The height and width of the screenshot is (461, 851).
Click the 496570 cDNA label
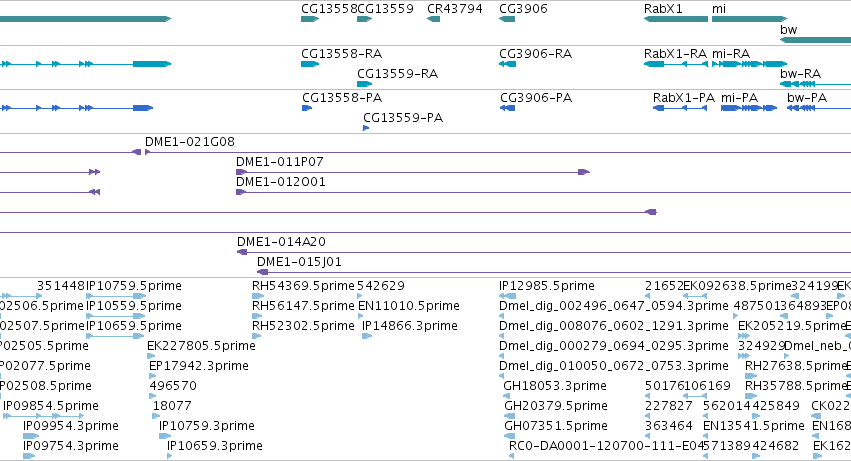click(x=173, y=386)
